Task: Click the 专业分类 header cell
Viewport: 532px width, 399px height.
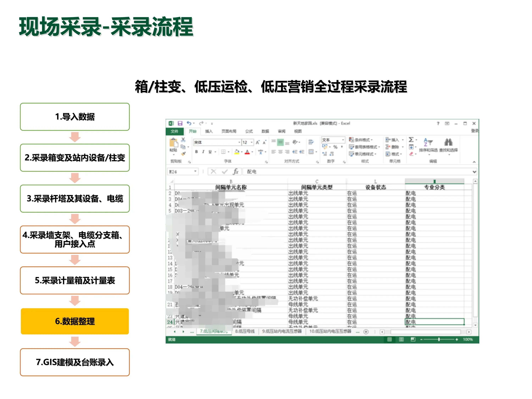Action: tap(434, 187)
